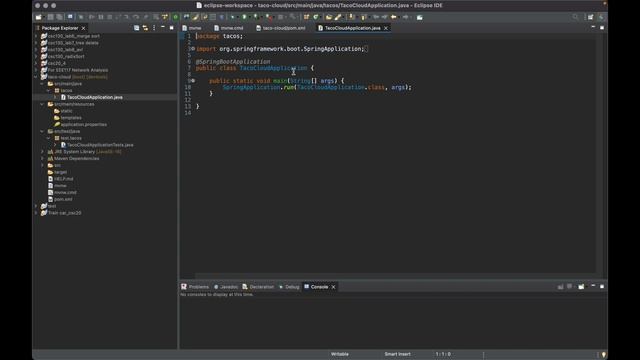This screenshot has width=640, height=360.
Task: Open the toolbar Search magnifier
Action: click(x=576, y=17)
